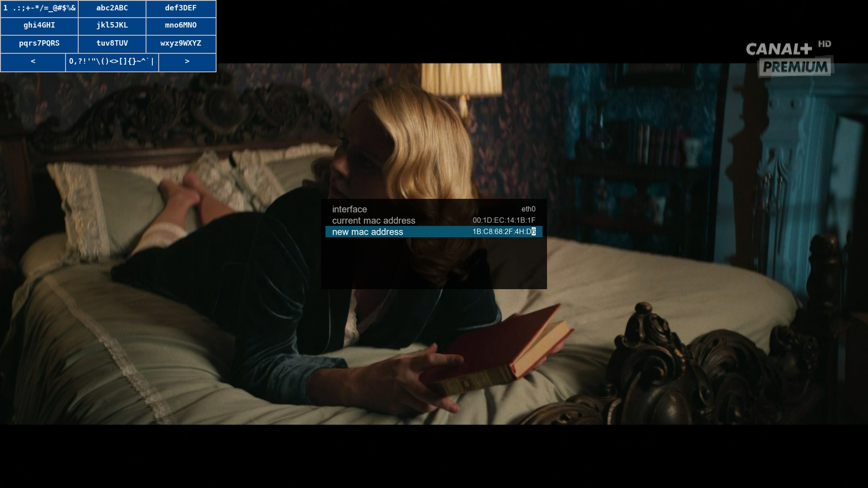The image size is (868, 488).
Task: Choose the pqrs7PQRS keypad key
Action: click(39, 44)
